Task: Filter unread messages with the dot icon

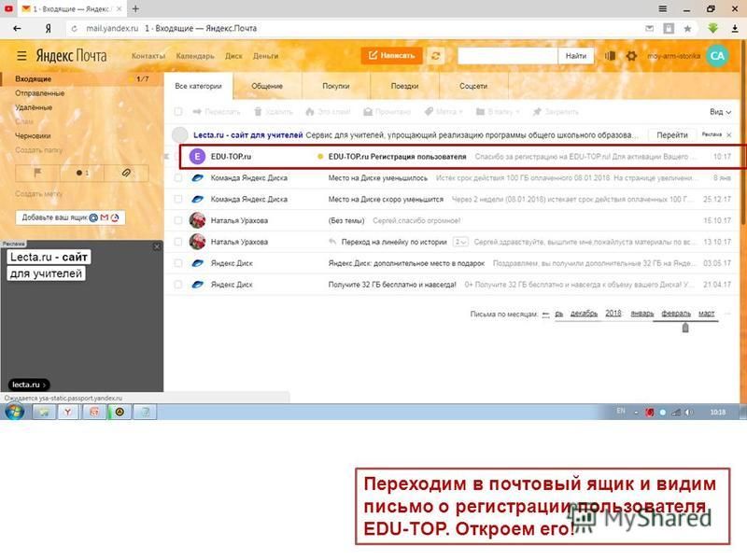Action: pos(82,173)
